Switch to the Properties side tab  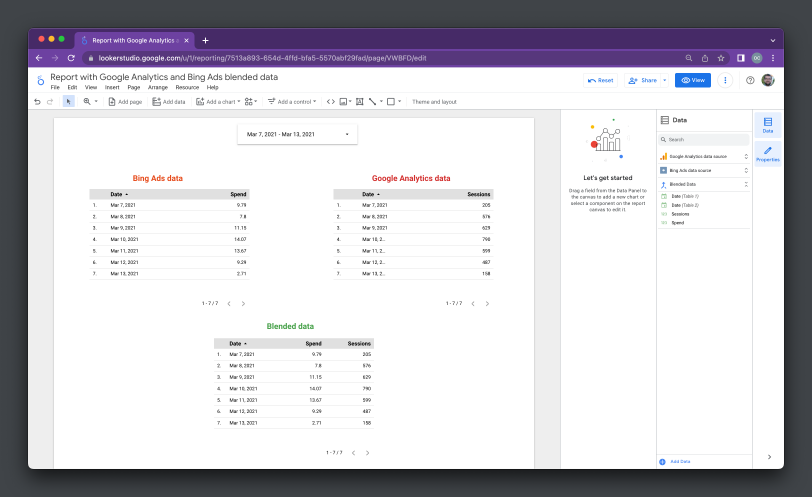pyautogui.click(x=768, y=154)
